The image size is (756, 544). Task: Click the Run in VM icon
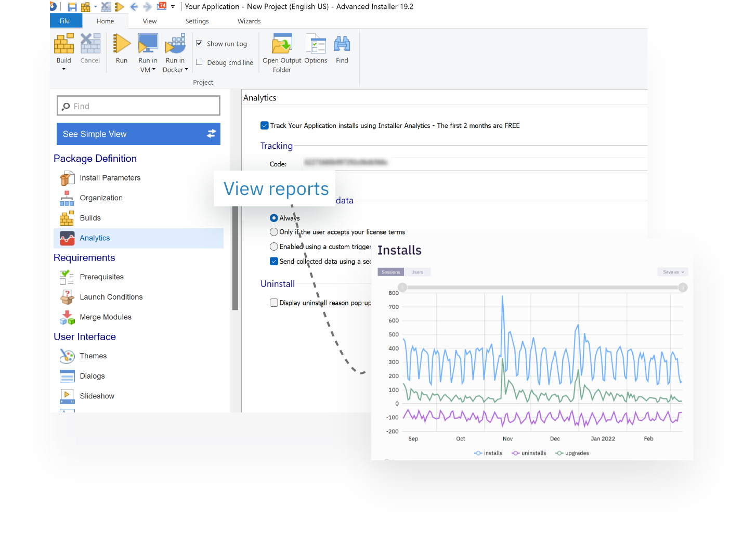click(x=148, y=45)
